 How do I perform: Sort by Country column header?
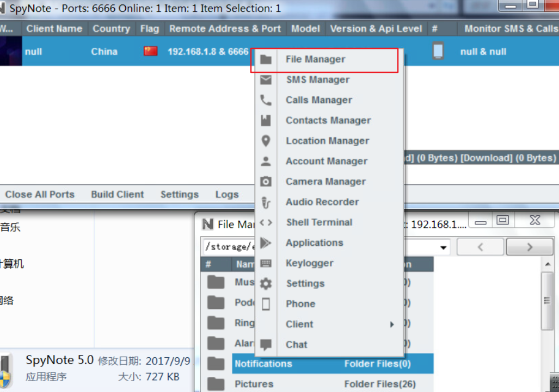pyautogui.click(x=111, y=28)
